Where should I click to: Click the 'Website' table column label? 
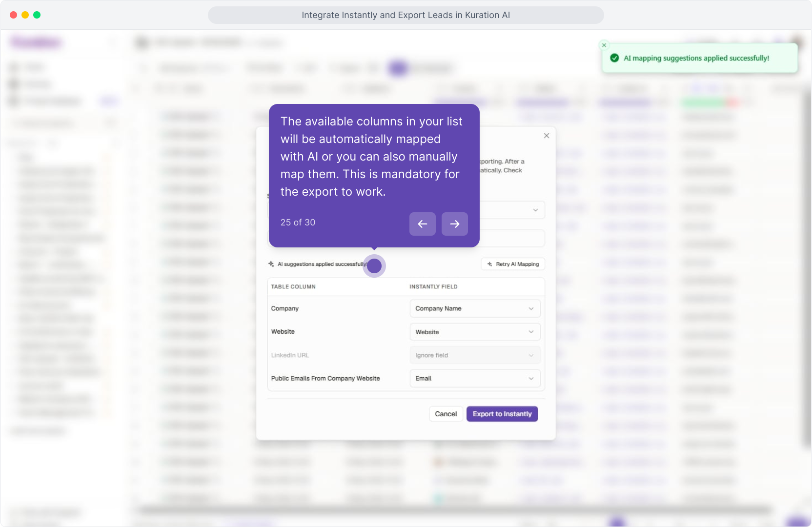(283, 332)
